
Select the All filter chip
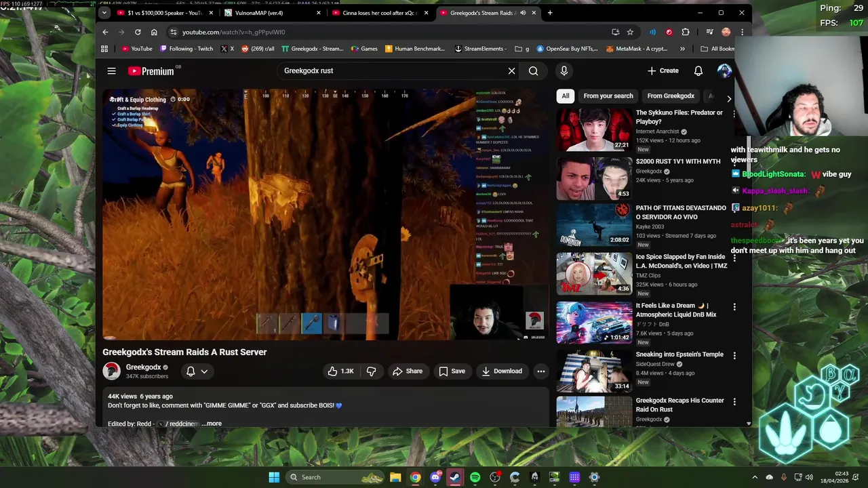566,96
